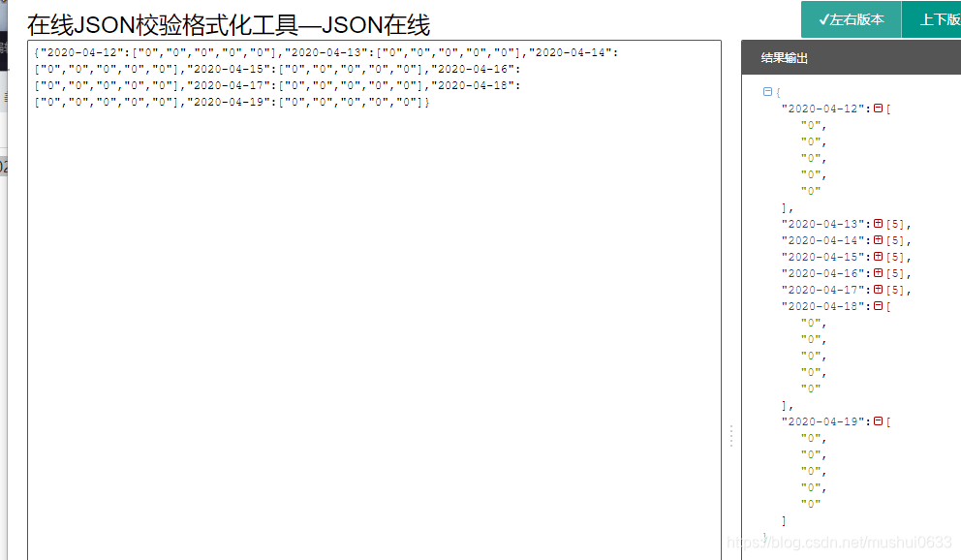Image resolution: width=961 pixels, height=560 pixels.
Task: Expand the "2020-04-15" array node
Action: click(879, 257)
